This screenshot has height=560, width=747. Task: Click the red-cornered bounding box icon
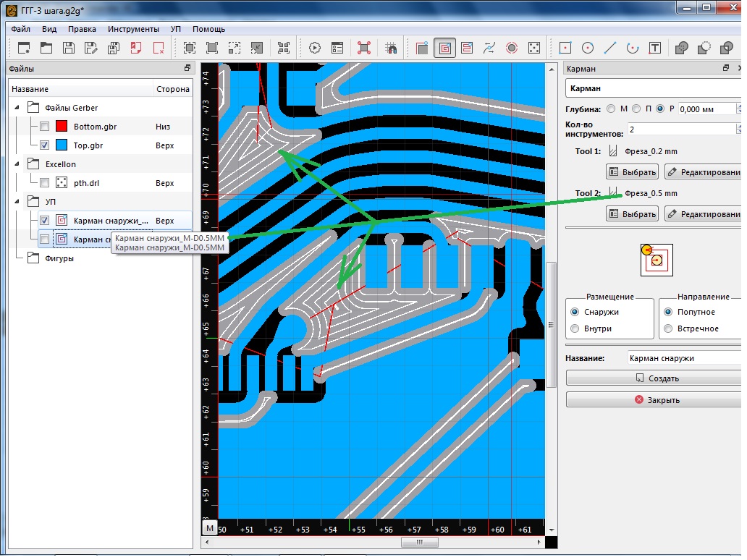[x=364, y=48]
